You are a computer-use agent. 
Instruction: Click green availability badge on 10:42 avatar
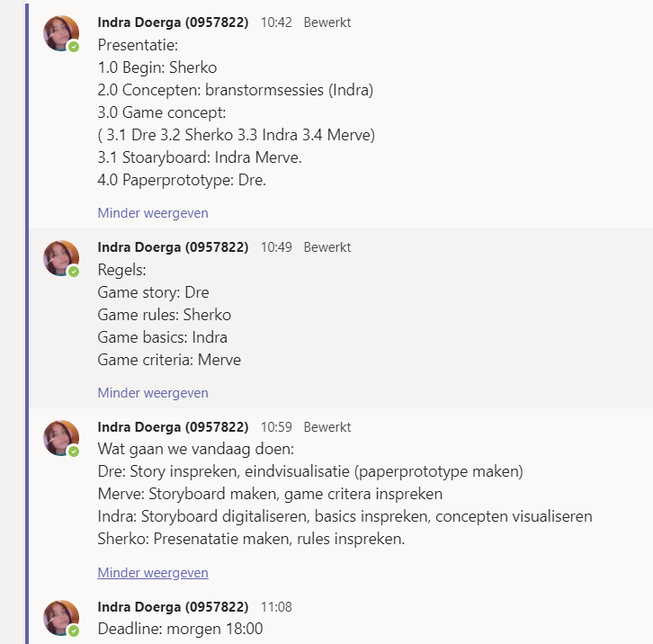coord(74,47)
